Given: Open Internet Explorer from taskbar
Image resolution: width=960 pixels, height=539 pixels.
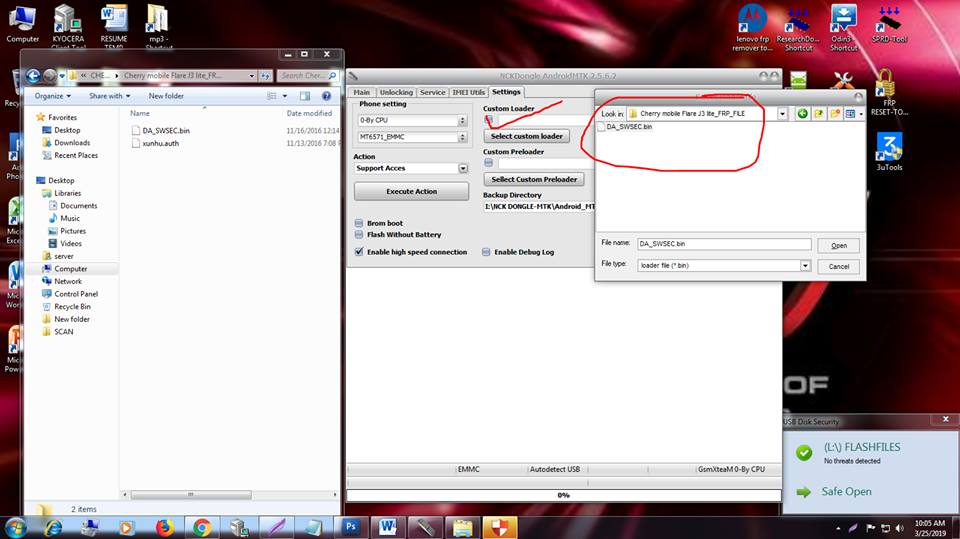Looking at the screenshot, I should [53, 527].
